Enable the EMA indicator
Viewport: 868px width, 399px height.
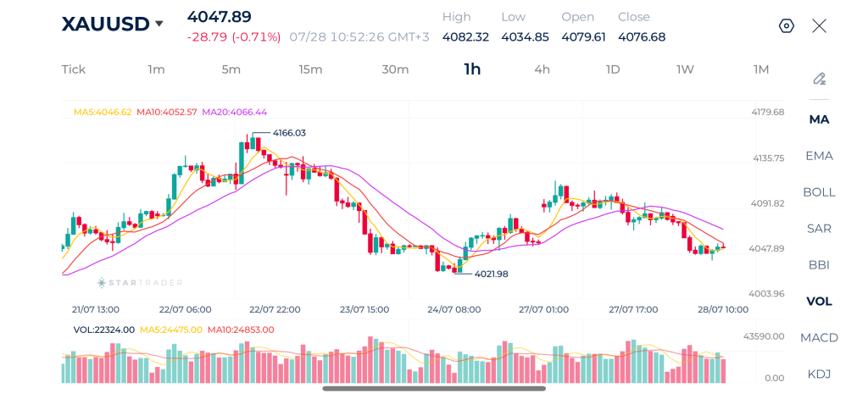819,156
